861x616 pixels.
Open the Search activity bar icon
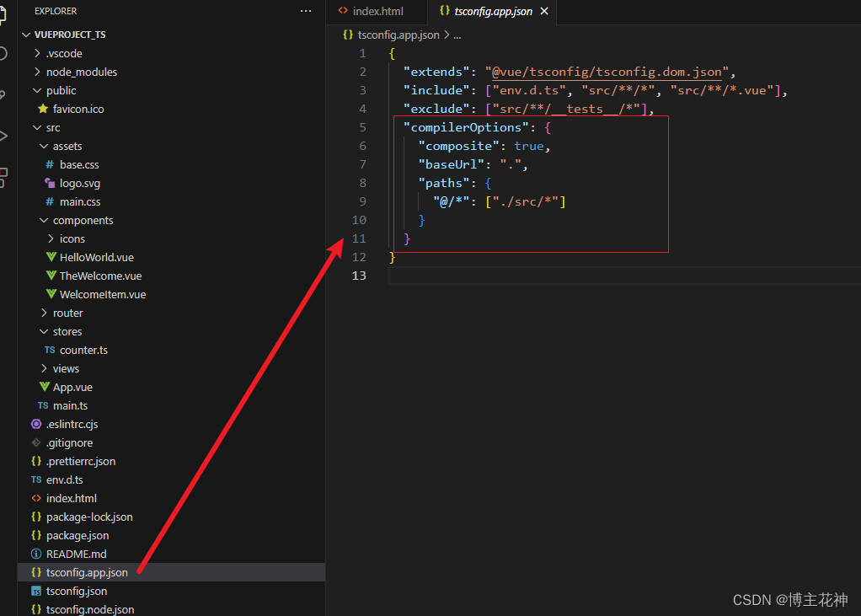[x=3, y=53]
